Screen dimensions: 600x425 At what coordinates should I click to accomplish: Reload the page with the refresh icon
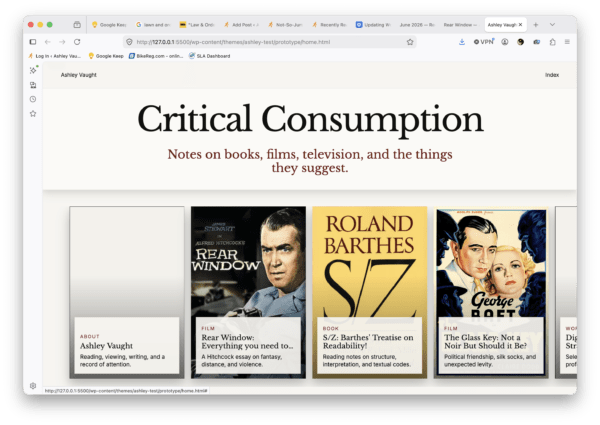pos(77,42)
